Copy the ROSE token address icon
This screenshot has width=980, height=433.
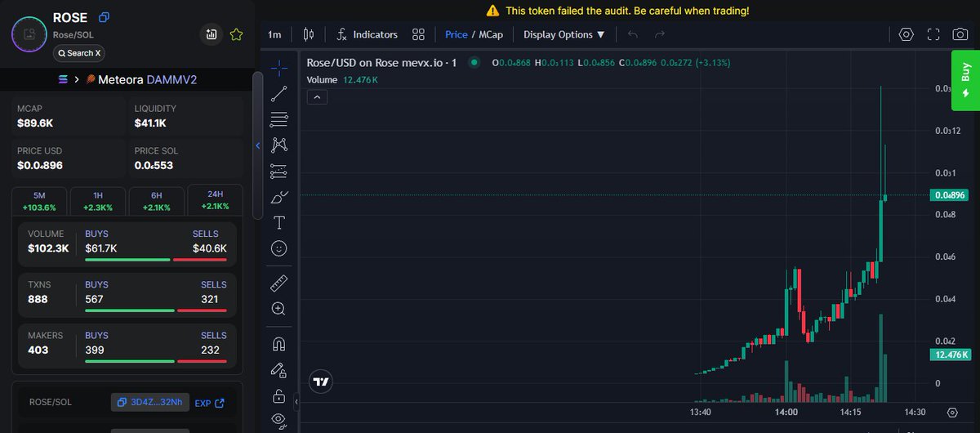click(x=104, y=17)
